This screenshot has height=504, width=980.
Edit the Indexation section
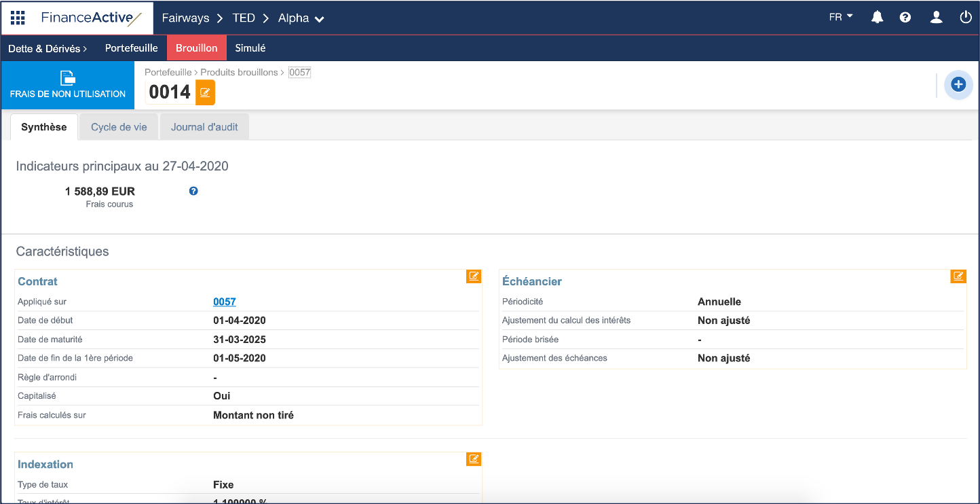click(x=473, y=459)
